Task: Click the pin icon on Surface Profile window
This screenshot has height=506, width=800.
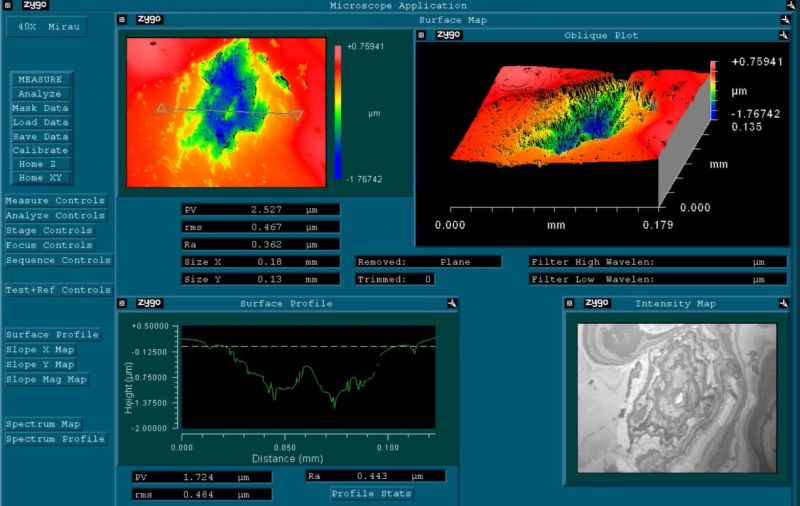Action: pyautogui.click(x=452, y=303)
